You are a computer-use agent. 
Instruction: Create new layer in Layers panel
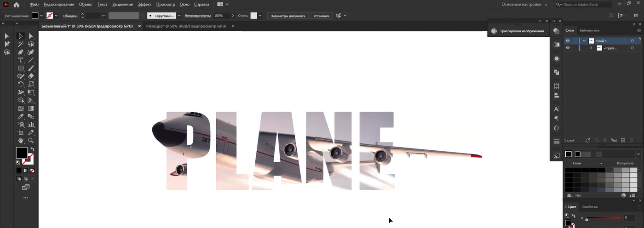tap(623, 140)
